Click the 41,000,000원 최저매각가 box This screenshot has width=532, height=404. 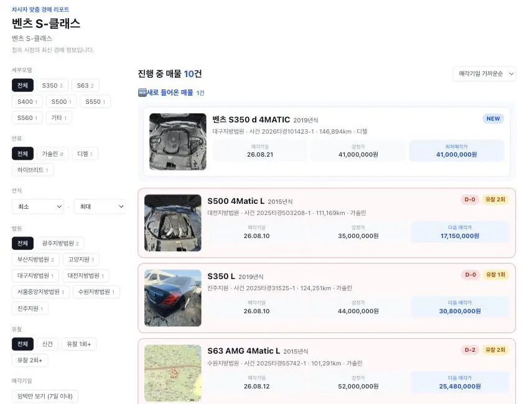(x=456, y=151)
